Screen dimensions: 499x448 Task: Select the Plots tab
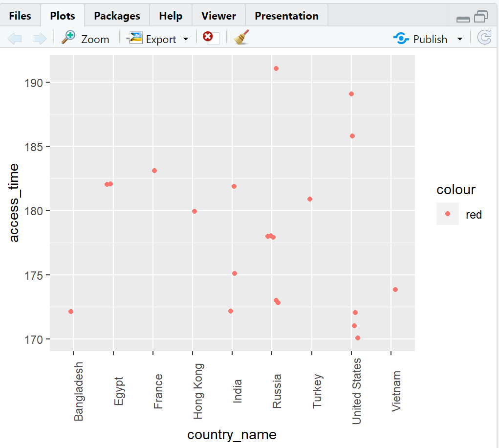click(63, 16)
